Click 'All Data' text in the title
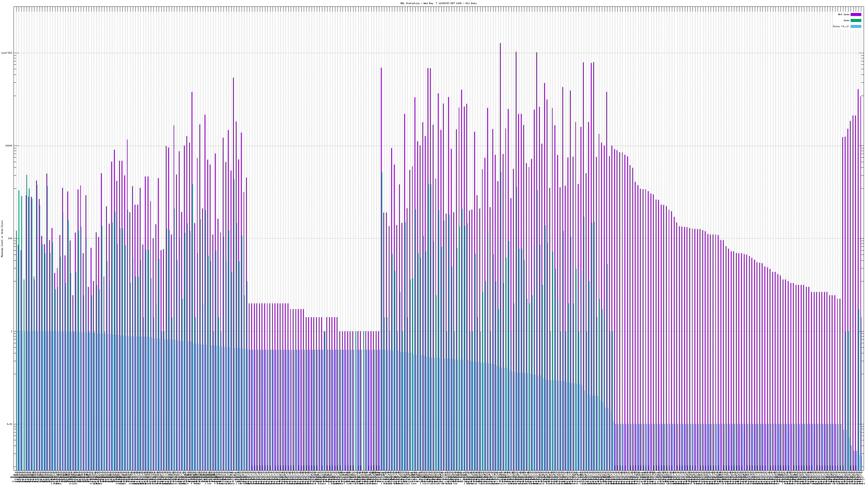Viewport: 868px width, 488px height. tap(471, 3)
